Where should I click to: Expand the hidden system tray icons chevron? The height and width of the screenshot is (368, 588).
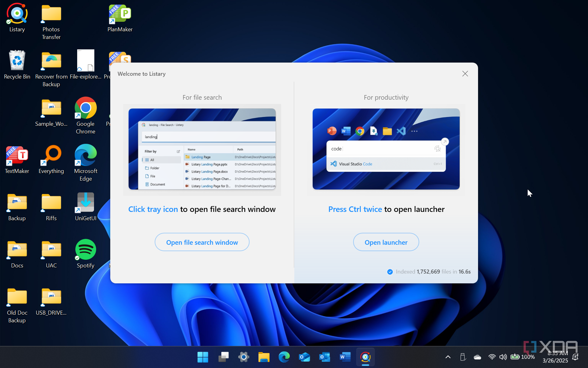448,357
